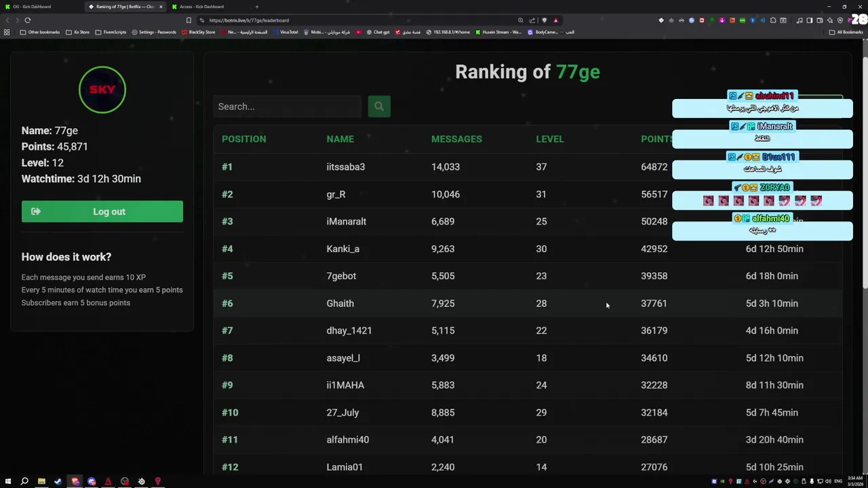Open the BodyCame bookmark
Viewport: 868px width, 488px height.
point(542,32)
